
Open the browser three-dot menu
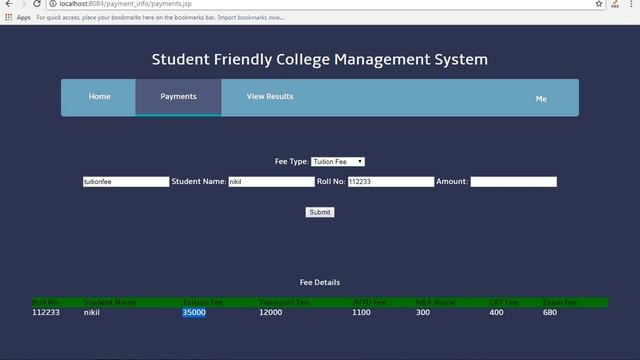click(x=631, y=4)
